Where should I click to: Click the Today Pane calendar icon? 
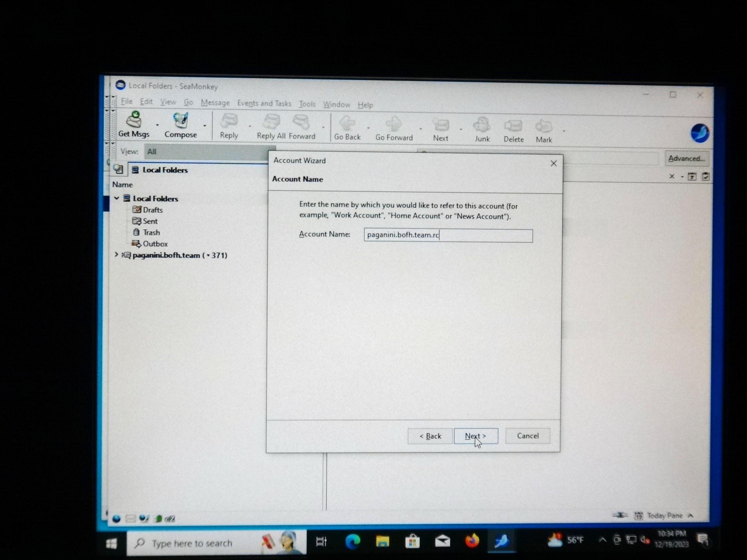[638, 516]
